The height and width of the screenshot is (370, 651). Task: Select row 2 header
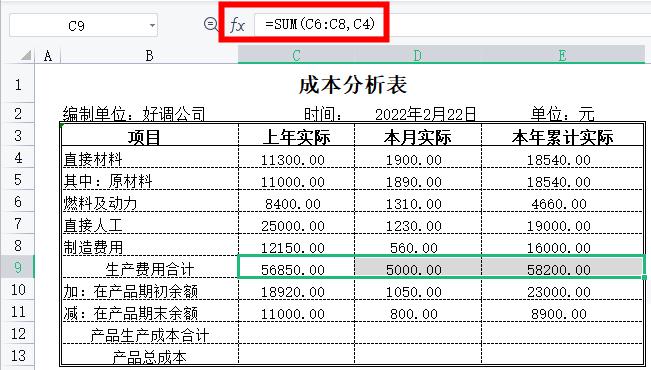[17, 113]
